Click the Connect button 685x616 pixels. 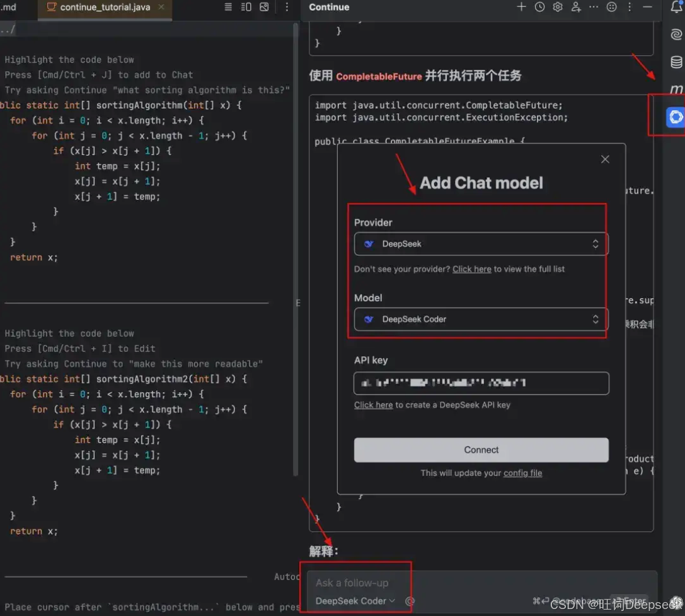(x=481, y=450)
